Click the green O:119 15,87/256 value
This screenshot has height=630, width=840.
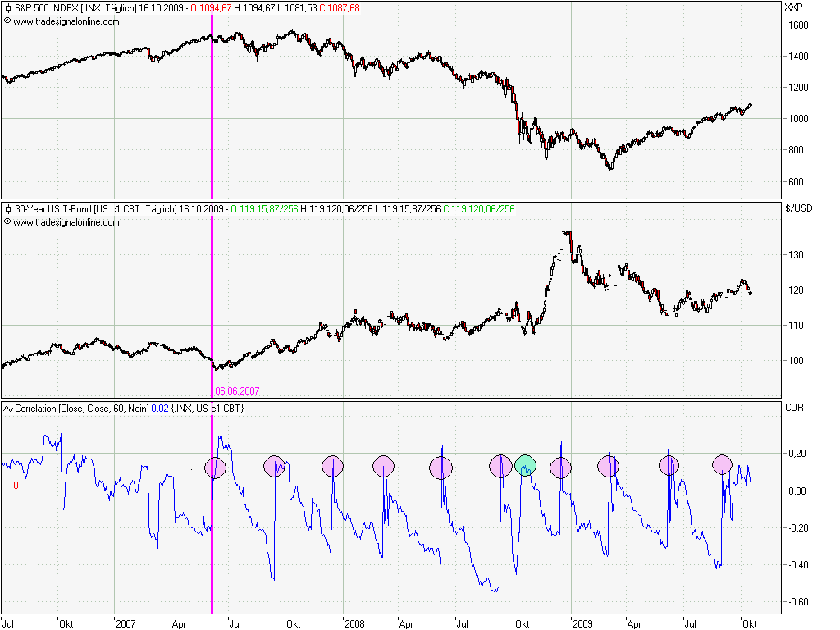pos(265,209)
